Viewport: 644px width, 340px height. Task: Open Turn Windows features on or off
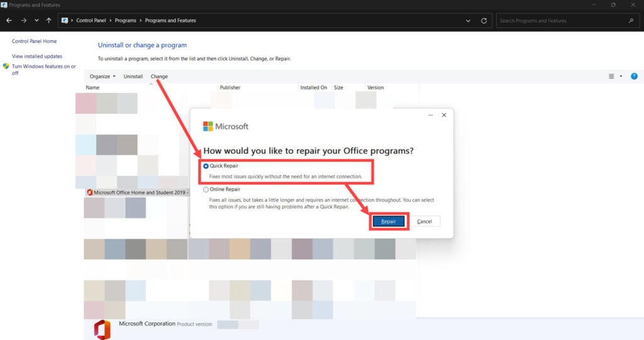[x=44, y=69]
